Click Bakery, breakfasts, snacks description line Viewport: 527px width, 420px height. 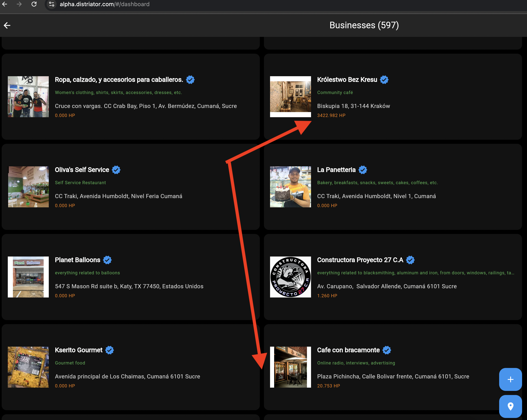[x=377, y=183]
